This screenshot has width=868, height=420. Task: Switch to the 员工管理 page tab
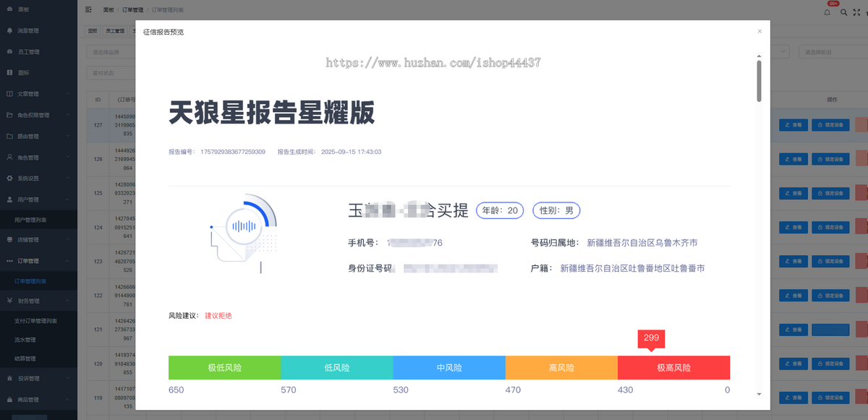(115, 31)
